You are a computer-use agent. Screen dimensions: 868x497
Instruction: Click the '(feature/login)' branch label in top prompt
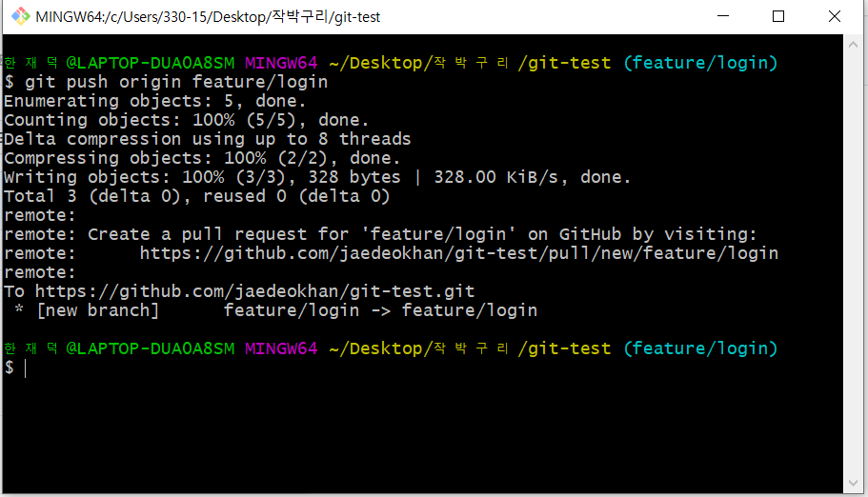[700, 63]
